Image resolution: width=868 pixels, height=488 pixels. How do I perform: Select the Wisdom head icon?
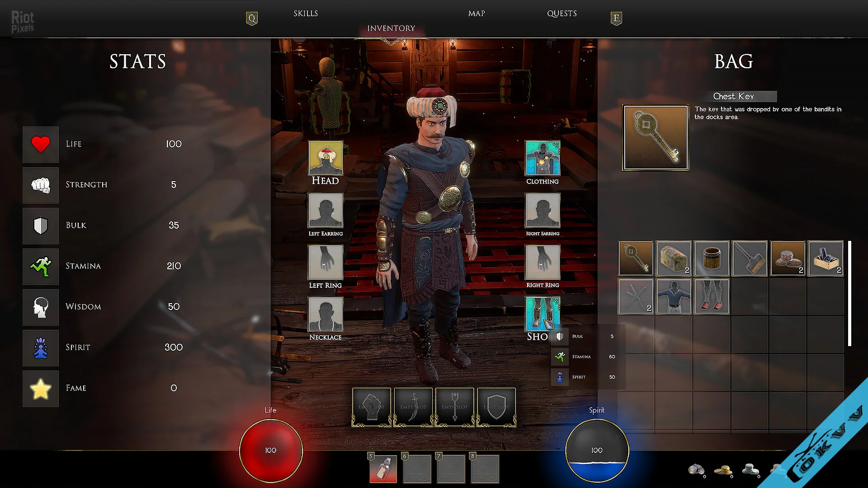(x=41, y=306)
